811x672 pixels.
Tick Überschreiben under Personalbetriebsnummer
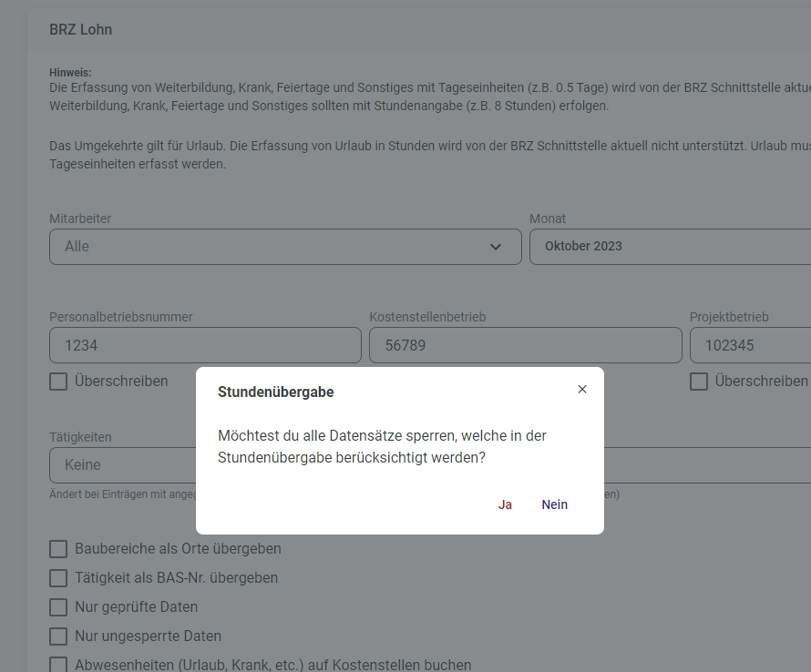pos(58,382)
